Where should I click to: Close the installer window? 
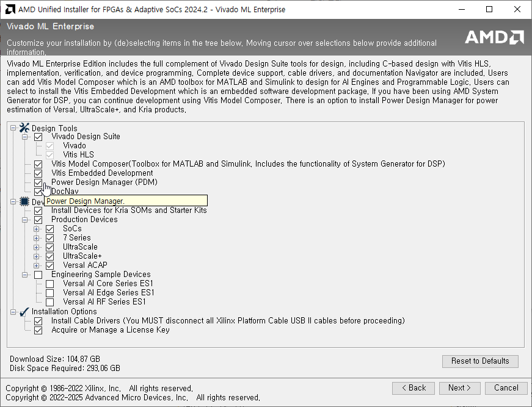[517, 10]
